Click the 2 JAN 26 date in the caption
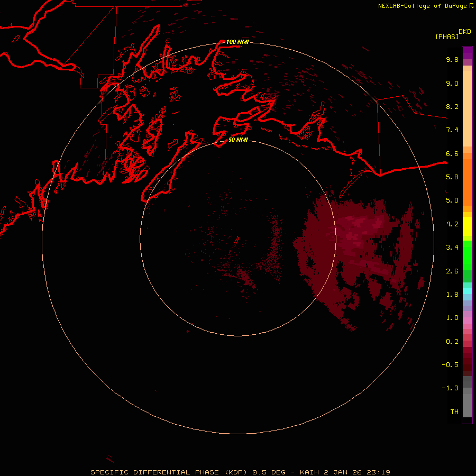Screen dimensions: 476x476 click(344, 472)
